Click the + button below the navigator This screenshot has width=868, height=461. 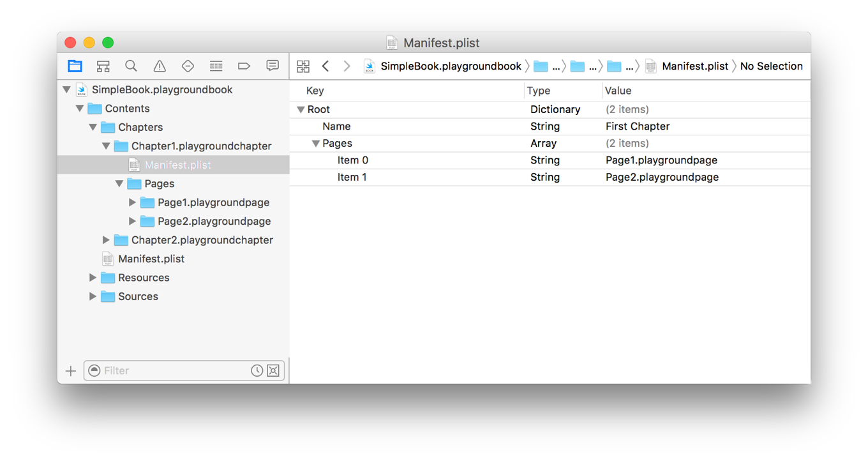pyautogui.click(x=70, y=370)
